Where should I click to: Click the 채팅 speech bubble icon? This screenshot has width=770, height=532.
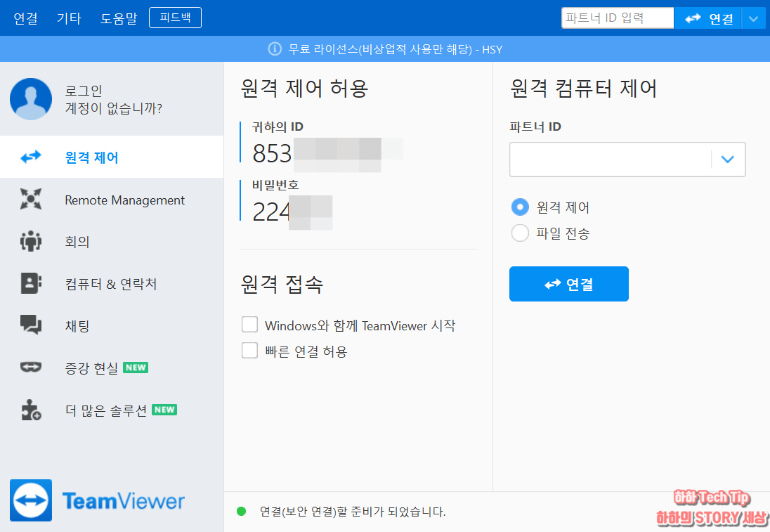(31, 325)
